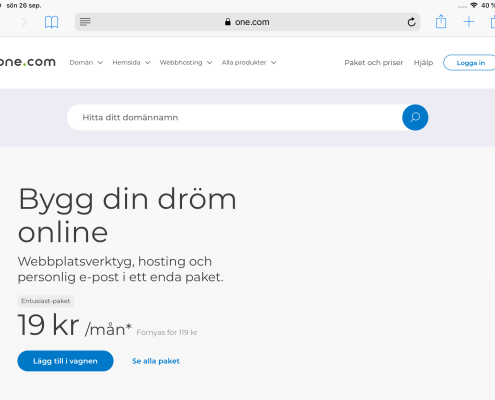Tap the reader view lines icon
This screenshot has height=400, width=495.
pyautogui.click(x=85, y=22)
